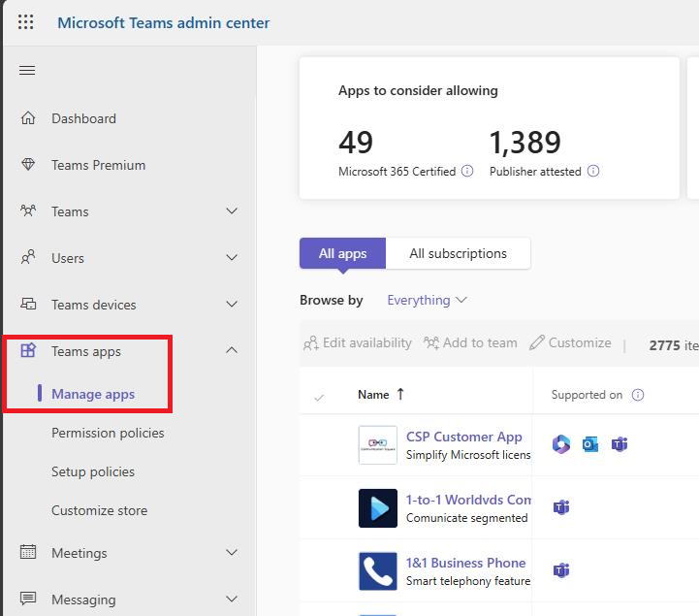Click Teams icon in CSP Customer App row
The image size is (699, 616).
click(620, 444)
